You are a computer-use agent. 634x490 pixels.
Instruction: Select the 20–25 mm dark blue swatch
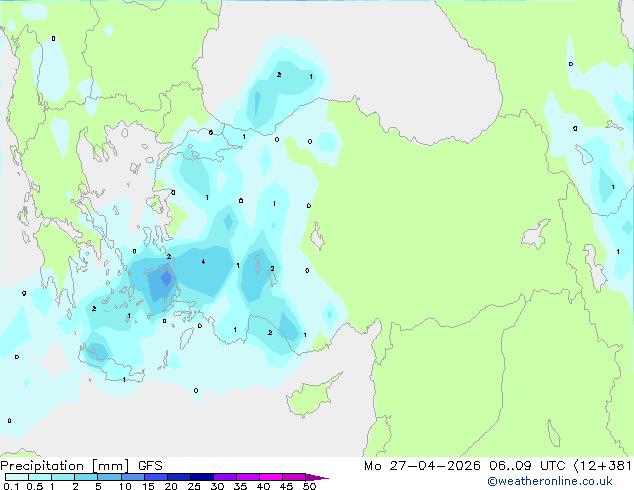(x=179, y=477)
